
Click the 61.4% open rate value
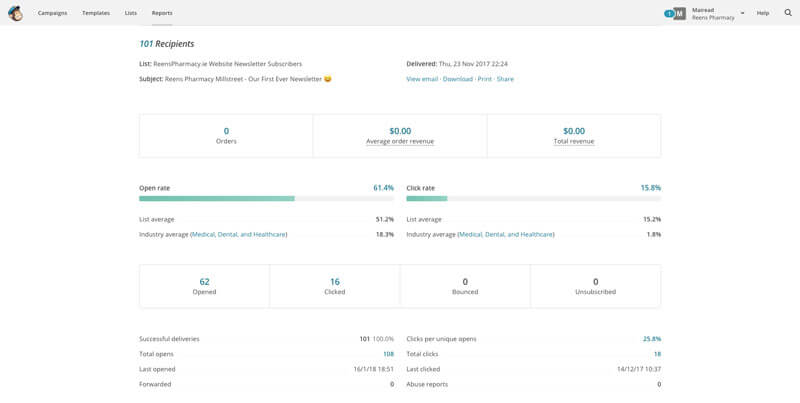click(x=384, y=188)
